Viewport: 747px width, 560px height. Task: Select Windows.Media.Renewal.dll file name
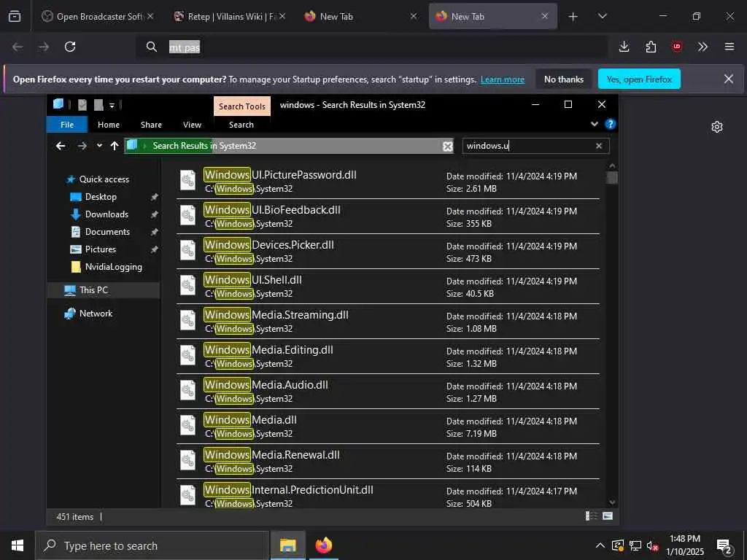point(271,454)
